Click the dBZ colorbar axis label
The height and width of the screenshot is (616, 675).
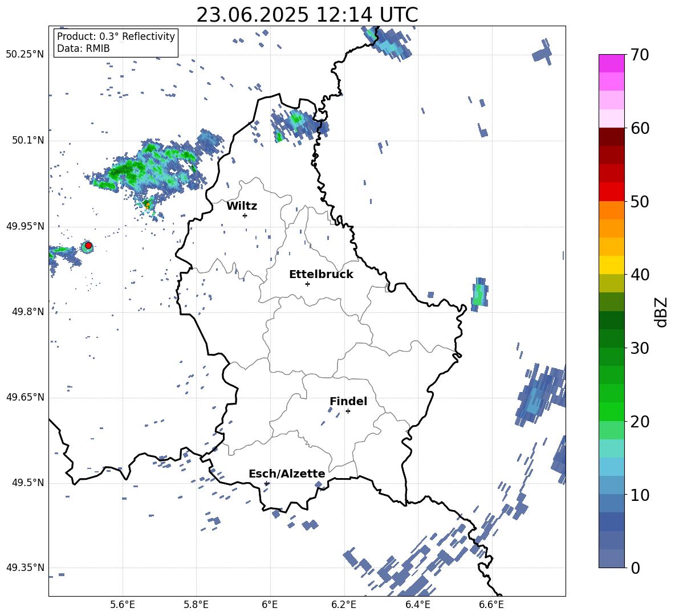pos(661,312)
